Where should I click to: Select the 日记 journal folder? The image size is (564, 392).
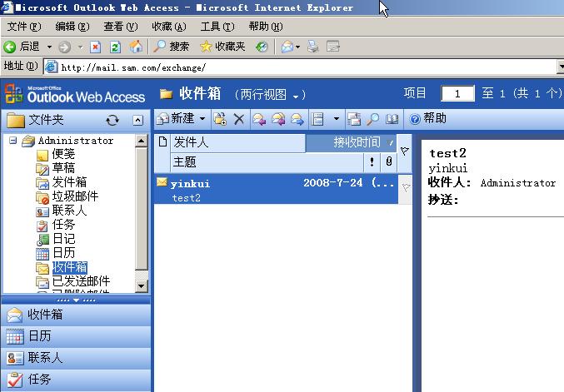point(63,239)
